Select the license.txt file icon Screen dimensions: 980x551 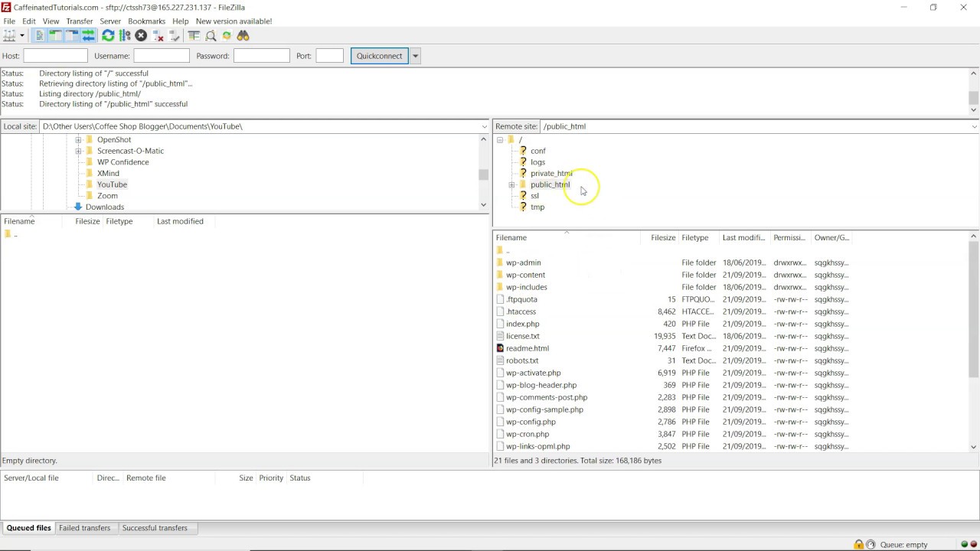pos(500,336)
